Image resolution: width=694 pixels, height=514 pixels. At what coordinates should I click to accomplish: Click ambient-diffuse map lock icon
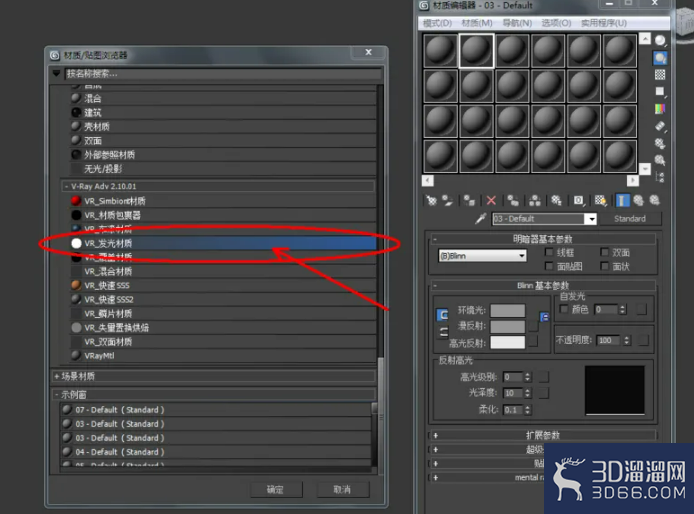pos(544,317)
